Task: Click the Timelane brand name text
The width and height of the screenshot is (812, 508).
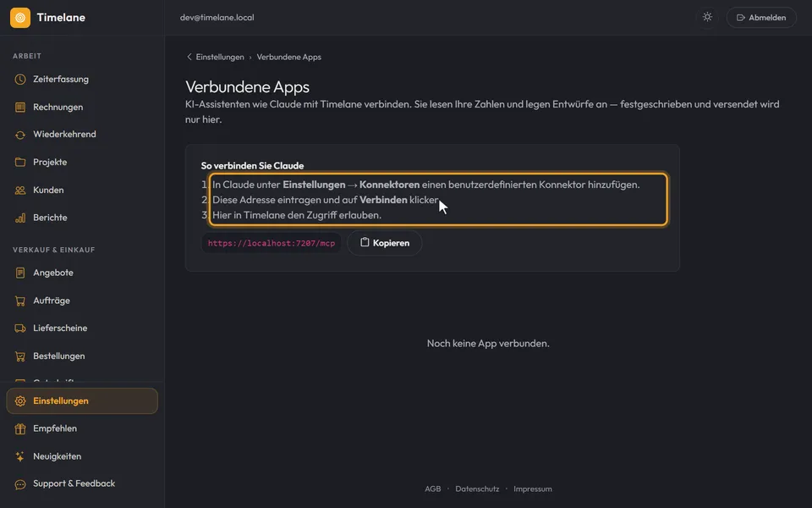Action: [x=61, y=18]
